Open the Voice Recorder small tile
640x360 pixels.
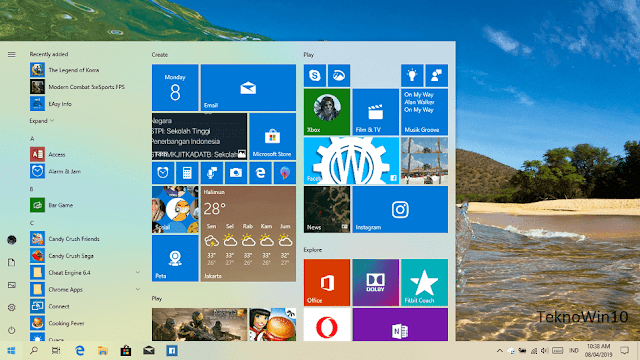pos(212,173)
